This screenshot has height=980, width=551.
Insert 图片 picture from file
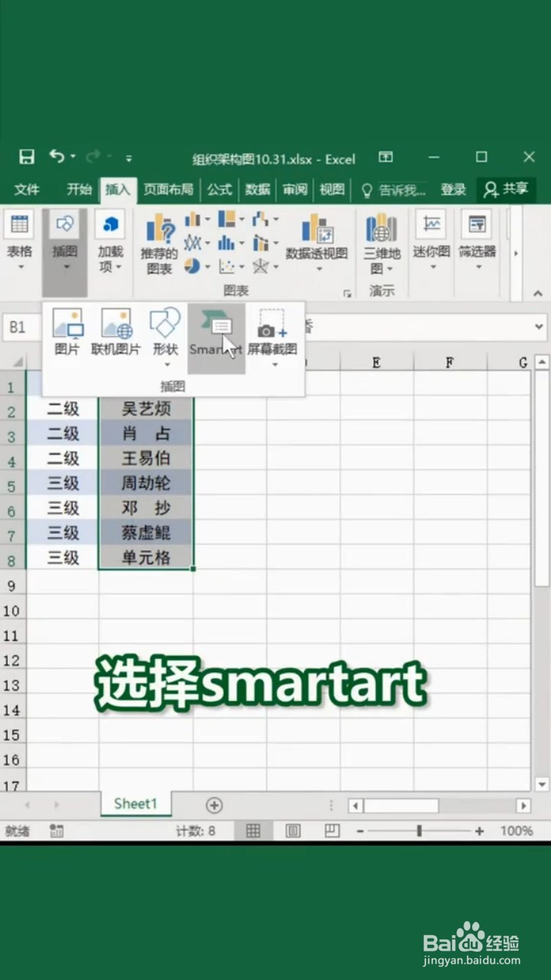[x=67, y=332]
